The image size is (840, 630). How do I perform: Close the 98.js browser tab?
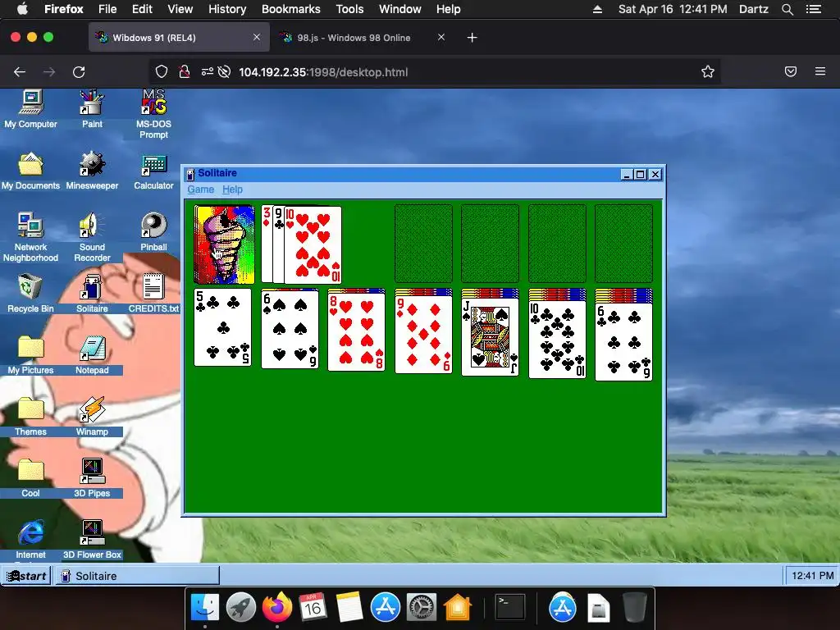(x=441, y=37)
